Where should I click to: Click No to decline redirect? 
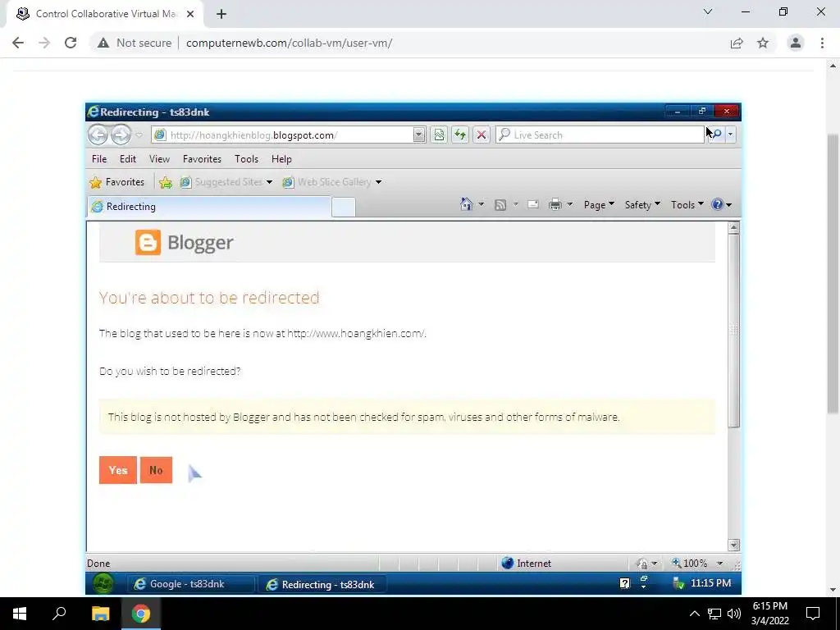click(x=156, y=470)
